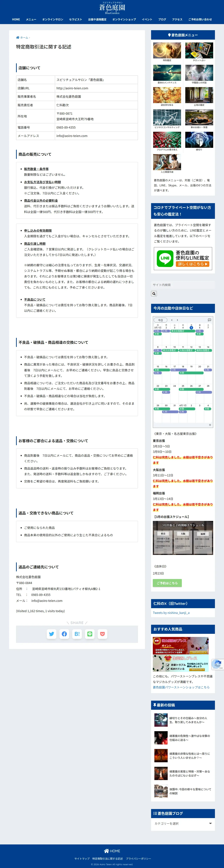Click info@aoiro-teien.com in store table

point(72,136)
